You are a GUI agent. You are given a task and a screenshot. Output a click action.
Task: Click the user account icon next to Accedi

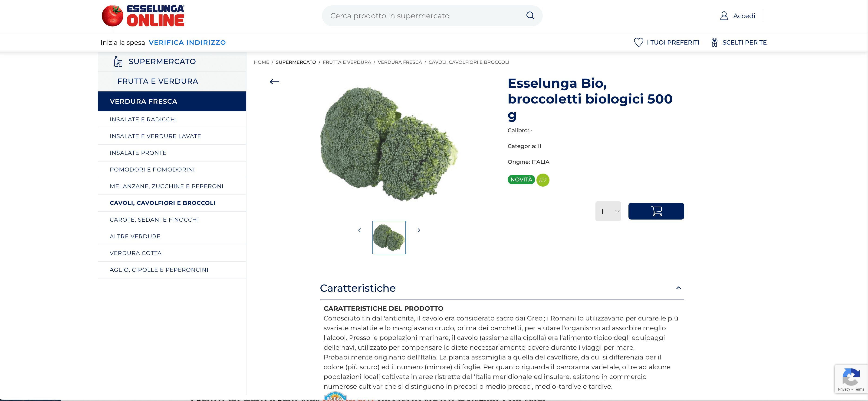724,16
